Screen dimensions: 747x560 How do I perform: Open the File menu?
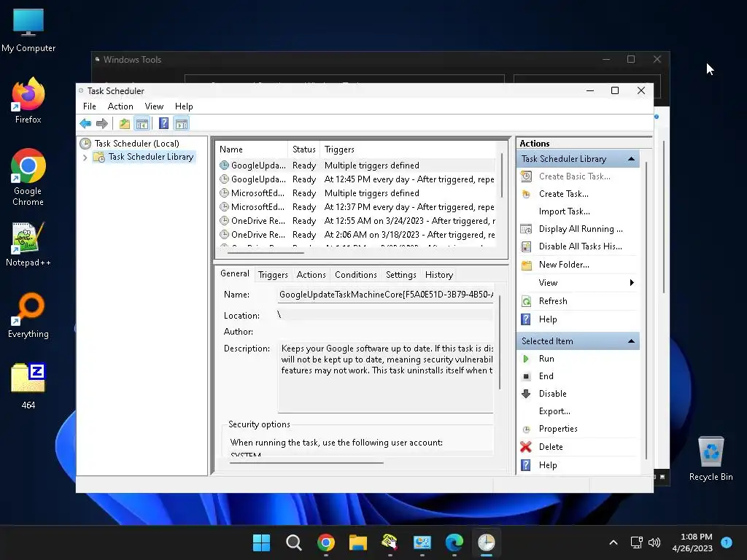pyautogui.click(x=90, y=106)
